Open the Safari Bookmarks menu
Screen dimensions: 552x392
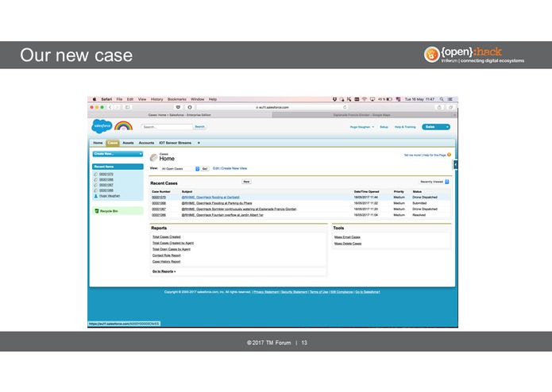pyautogui.click(x=177, y=99)
